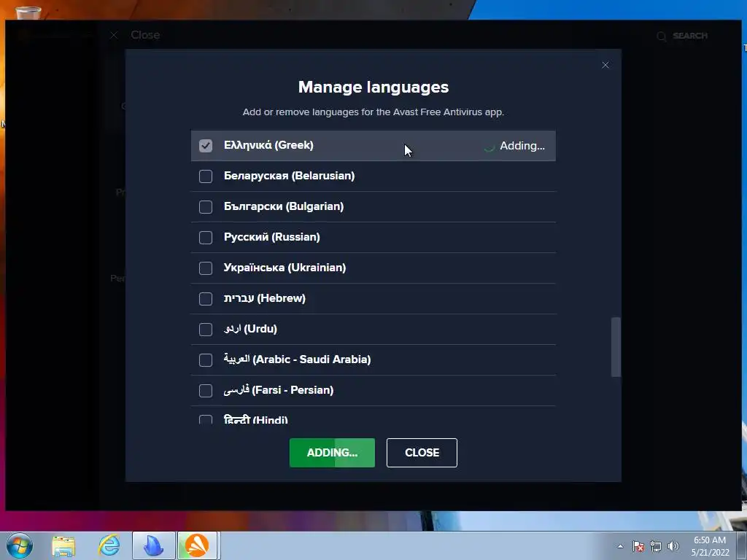Check the Arabic - Saudi Arabia box

205,359
